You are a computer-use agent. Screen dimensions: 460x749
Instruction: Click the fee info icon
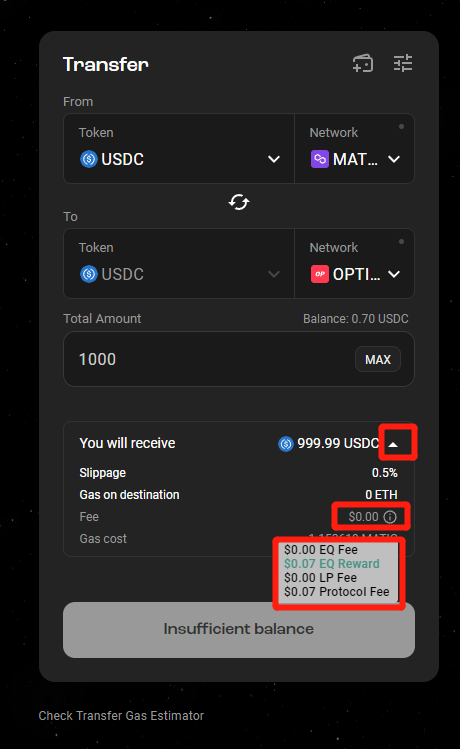(390, 517)
